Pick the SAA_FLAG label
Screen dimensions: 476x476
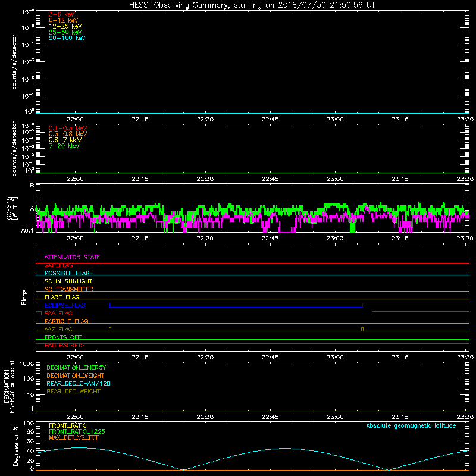58,313
